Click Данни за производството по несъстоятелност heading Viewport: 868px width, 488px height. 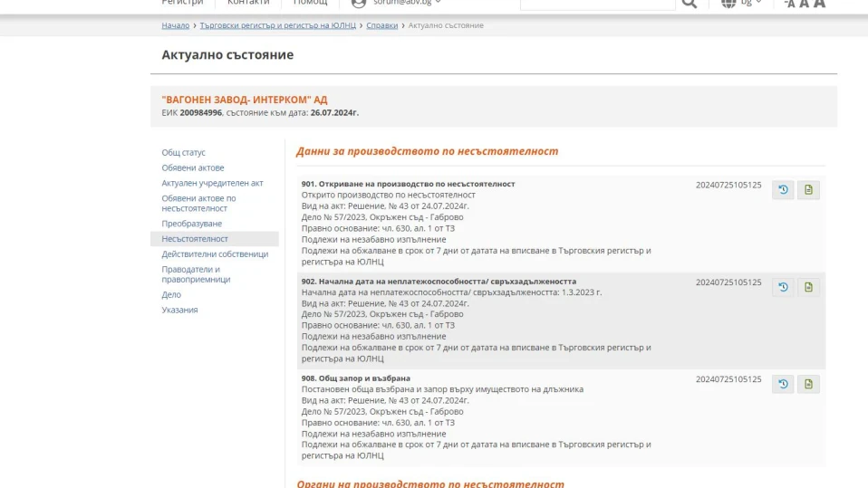428,151
